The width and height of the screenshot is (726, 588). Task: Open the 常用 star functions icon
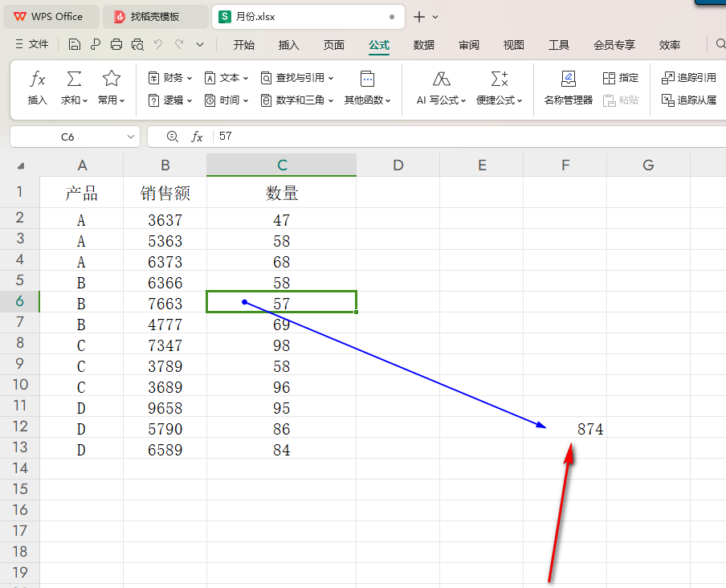[x=112, y=79]
